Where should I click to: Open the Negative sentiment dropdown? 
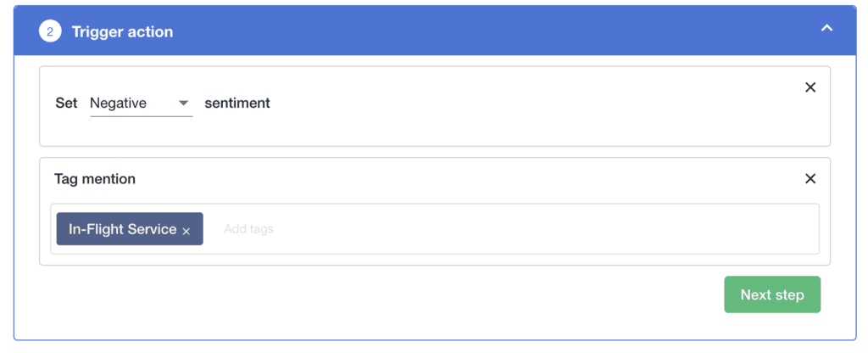click(x=127, y=104)
